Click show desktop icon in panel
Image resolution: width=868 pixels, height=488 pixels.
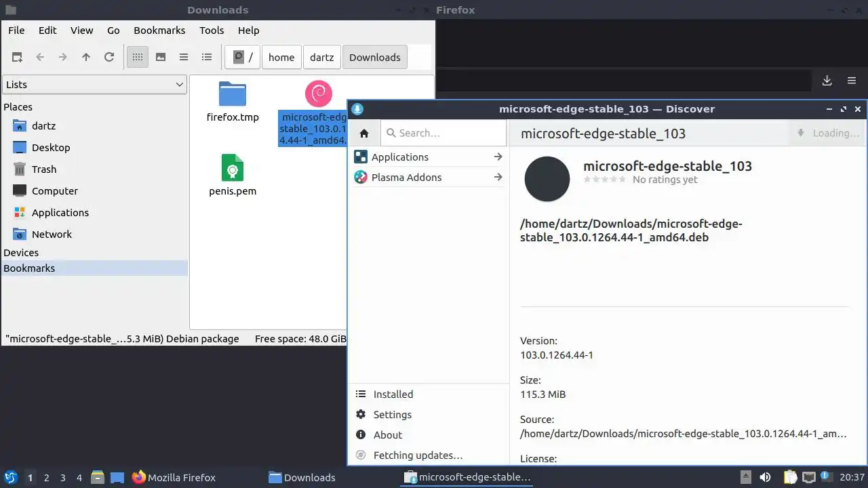(117, 477)
